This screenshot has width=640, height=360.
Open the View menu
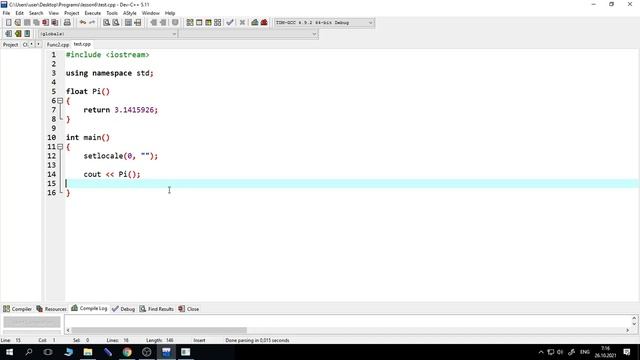tap(53, 13)
